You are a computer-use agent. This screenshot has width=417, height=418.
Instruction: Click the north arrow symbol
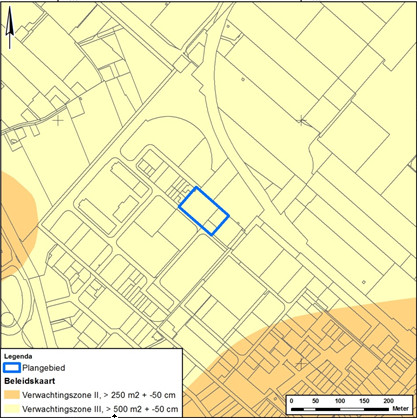point(10,28)
